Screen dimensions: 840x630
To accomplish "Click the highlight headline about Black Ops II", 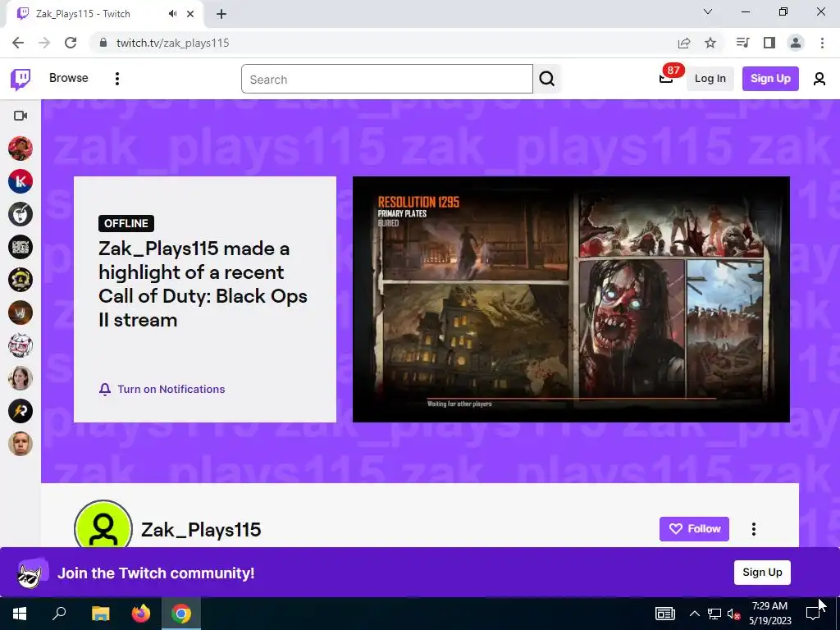I will click(x=203, y=285).
